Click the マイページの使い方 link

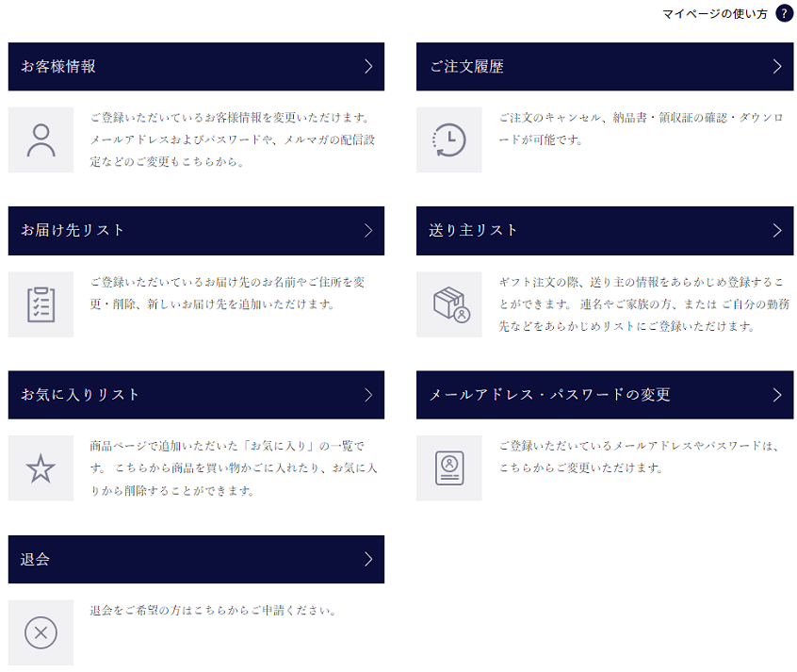(x=714, y=13)
